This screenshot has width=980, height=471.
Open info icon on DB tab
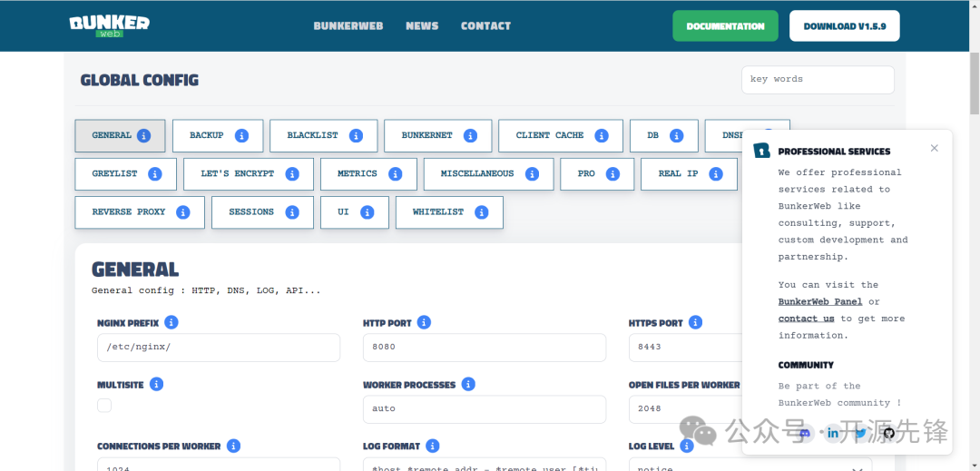coord(677,135)
